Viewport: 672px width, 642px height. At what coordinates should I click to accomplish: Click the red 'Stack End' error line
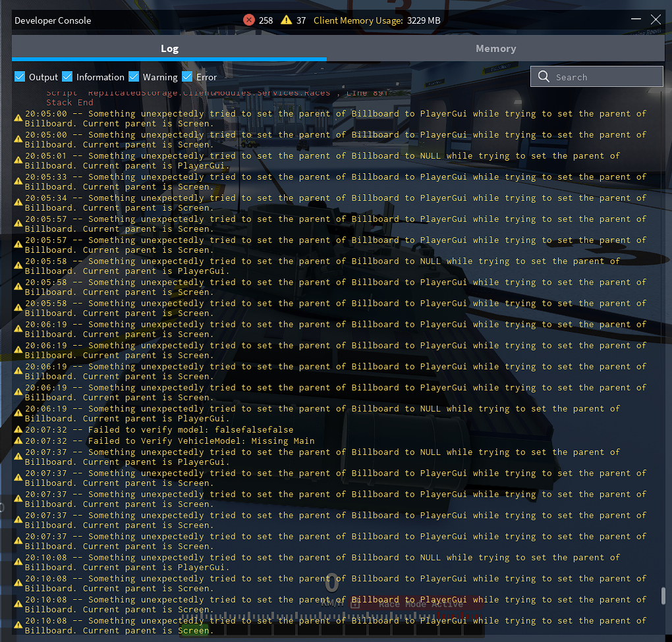pyautogui.click(x=70, y=103)
